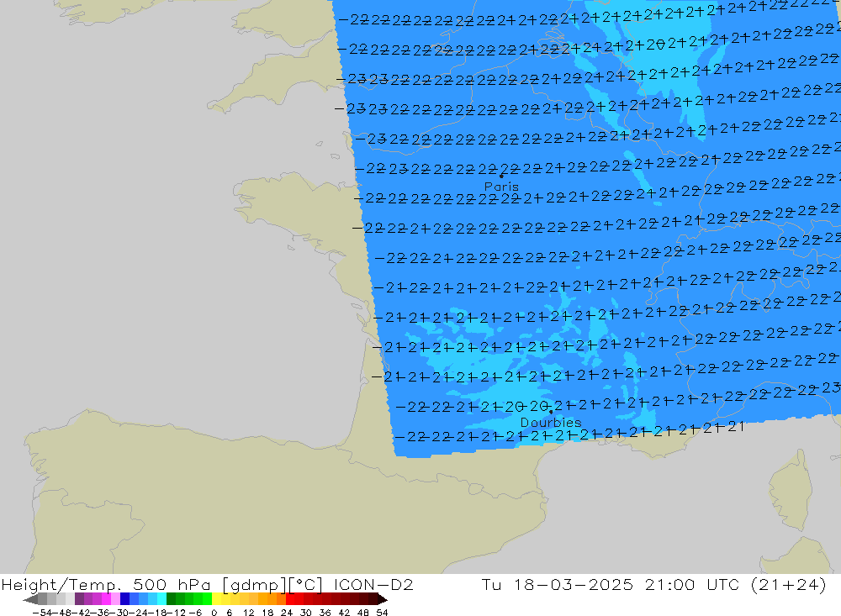Click the dark maroon right arrow of color scale

point(383,599)
